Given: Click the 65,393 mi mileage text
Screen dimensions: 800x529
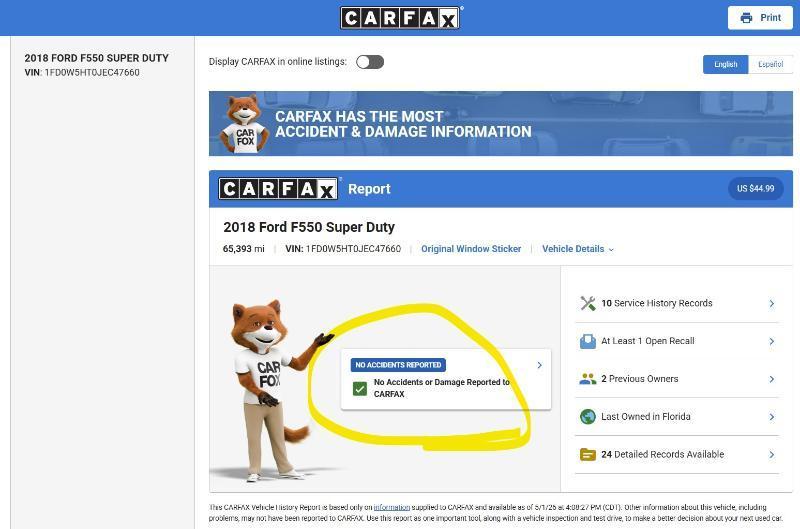Looking at the screenshot, I should 243,249.
